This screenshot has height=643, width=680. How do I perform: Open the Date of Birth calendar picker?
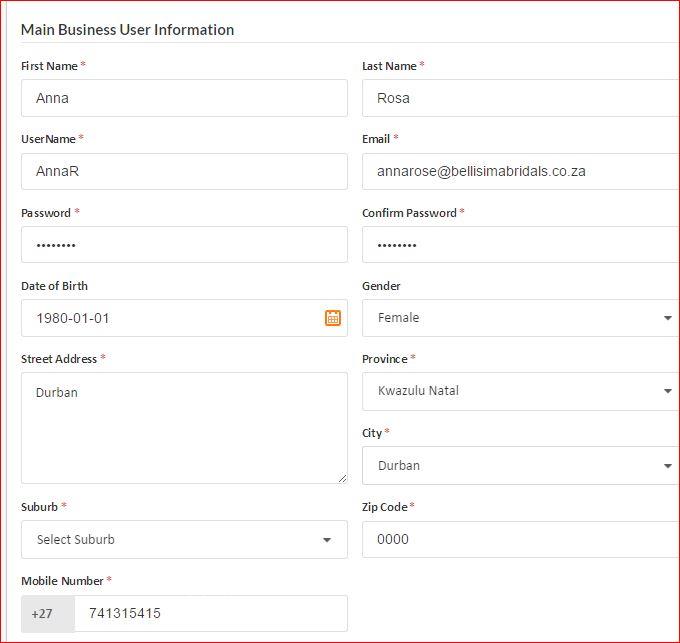coord(333,318)
